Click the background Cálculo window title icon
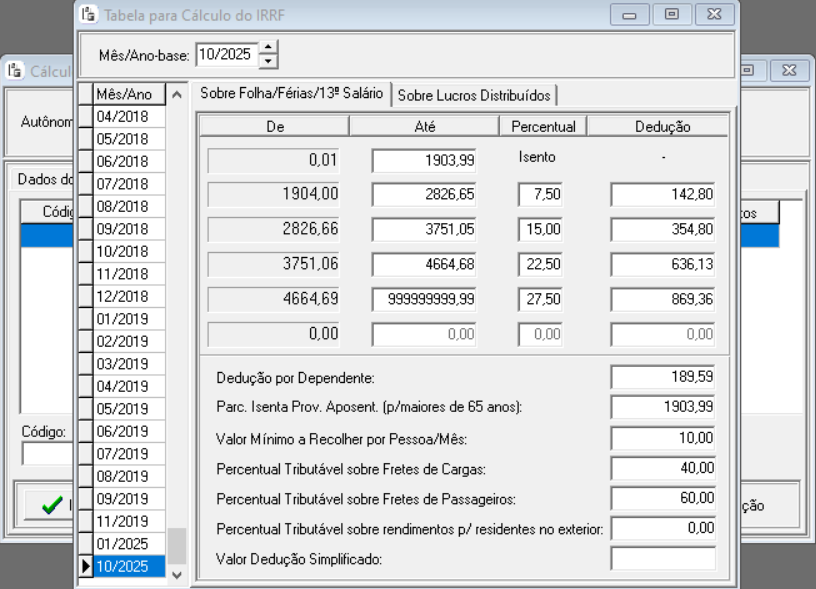Image resolution: width=816 pixels, height=589 pixels. pos(14,71)
